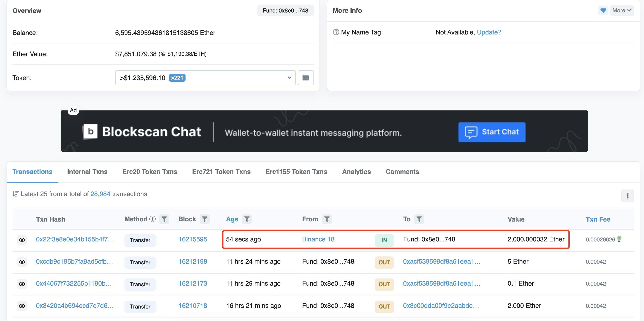Sort by the Txn Fee column header

point(598,219)
